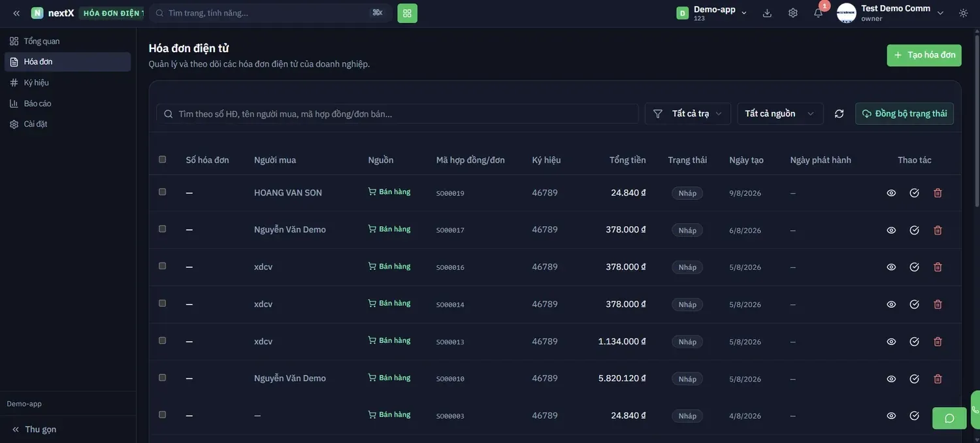Open 'Tất cả nguồn' source dropdown

(780, 114)
